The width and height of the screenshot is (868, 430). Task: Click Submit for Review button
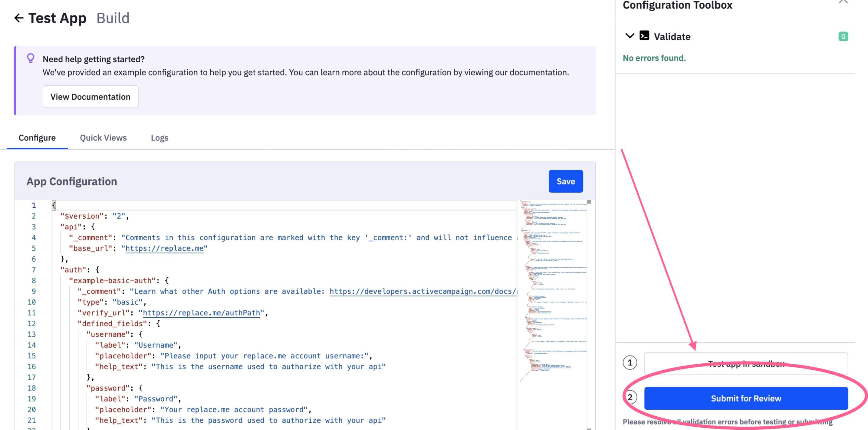746,398
